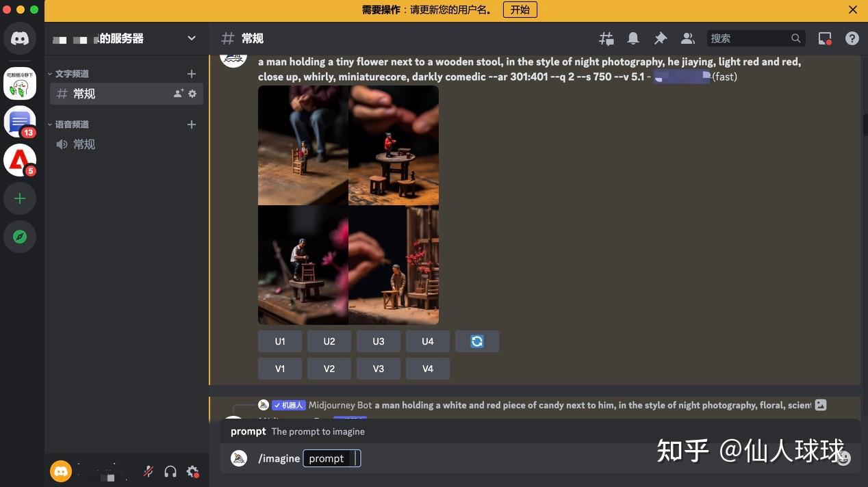The height and width of the screenshot is (487, 868).
Task: Open the inbox icon in the top toolbar
Action: click(x=824, y=38)
